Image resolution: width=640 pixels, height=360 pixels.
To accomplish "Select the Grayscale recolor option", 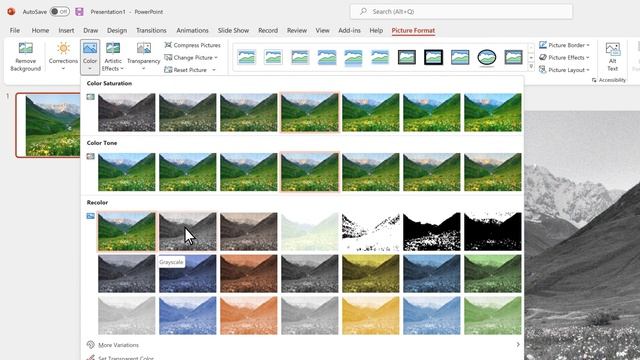I will click(188, 231).
